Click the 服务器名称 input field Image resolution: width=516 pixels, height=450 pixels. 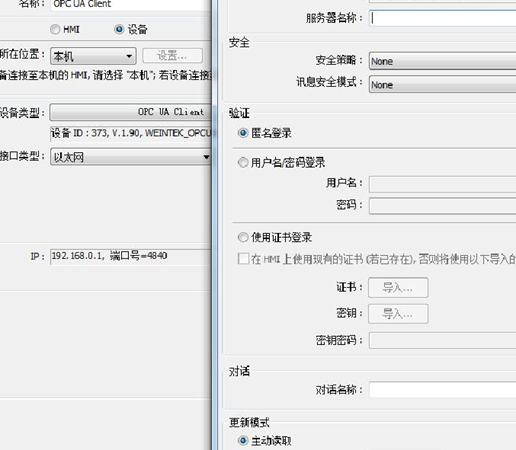(442, 18)
